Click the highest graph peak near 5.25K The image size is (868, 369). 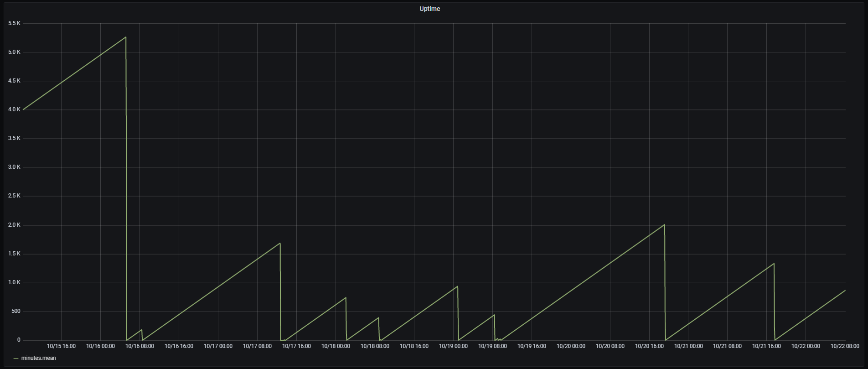pos(125,37)
